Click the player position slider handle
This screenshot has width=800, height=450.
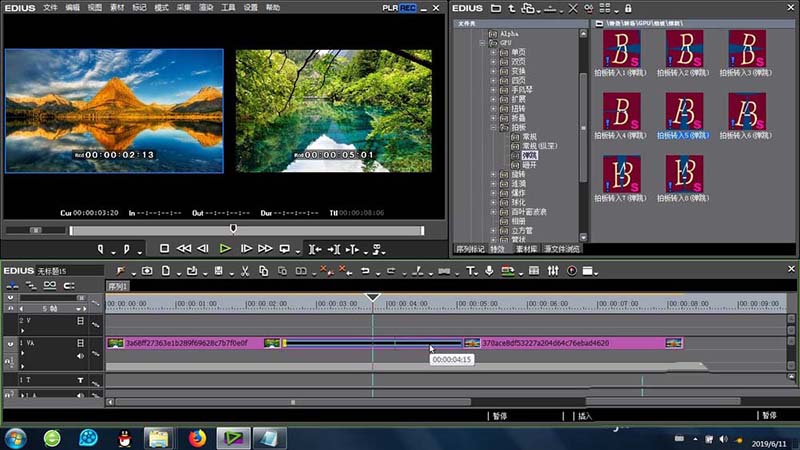coord(233,229)
